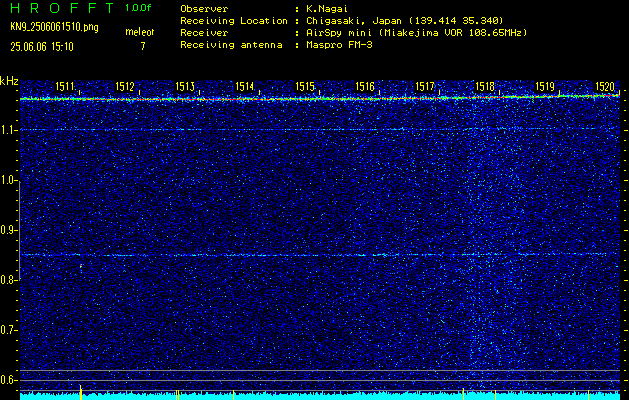The image size is (629, 400).
Task: Click the meteor count value 7
Action: pos(143,46)
